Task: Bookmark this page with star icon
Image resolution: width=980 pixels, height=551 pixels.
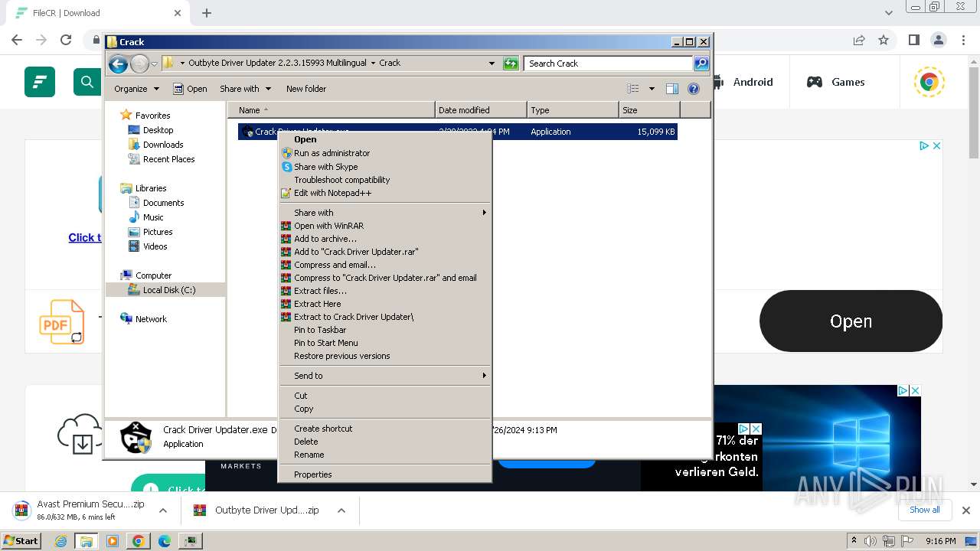Action: [884, 40]
